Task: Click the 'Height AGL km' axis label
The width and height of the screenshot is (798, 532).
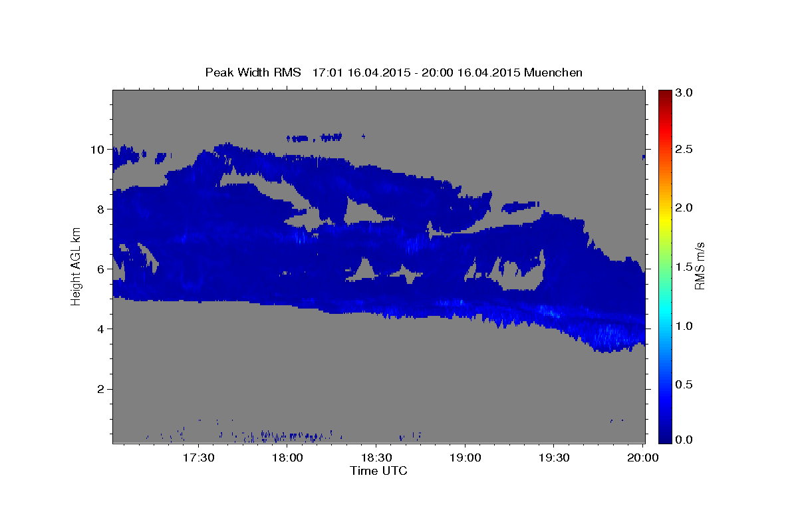Action: (x=76, y=265)
